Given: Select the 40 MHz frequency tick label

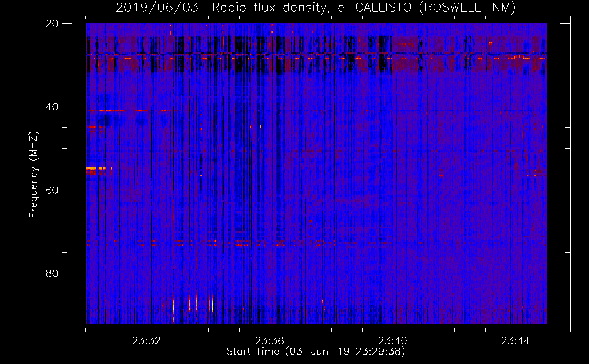Looking at the screenshot, I should coord(52,107).
